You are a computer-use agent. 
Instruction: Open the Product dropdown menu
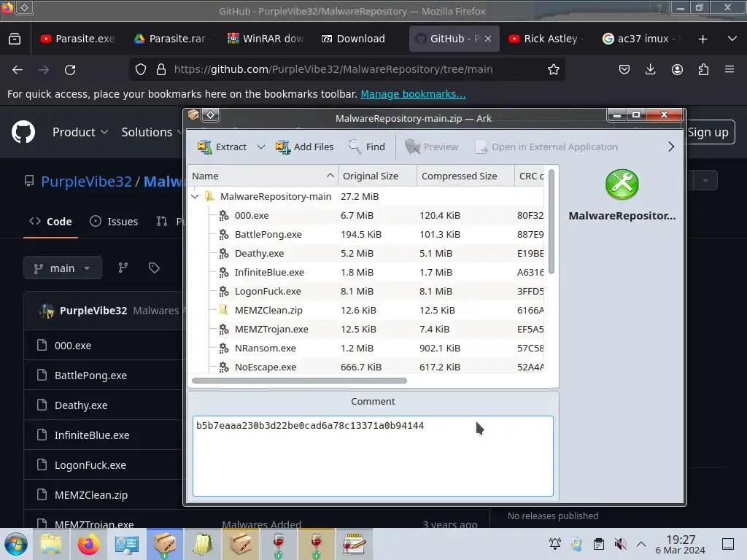(x=80, y=132)
